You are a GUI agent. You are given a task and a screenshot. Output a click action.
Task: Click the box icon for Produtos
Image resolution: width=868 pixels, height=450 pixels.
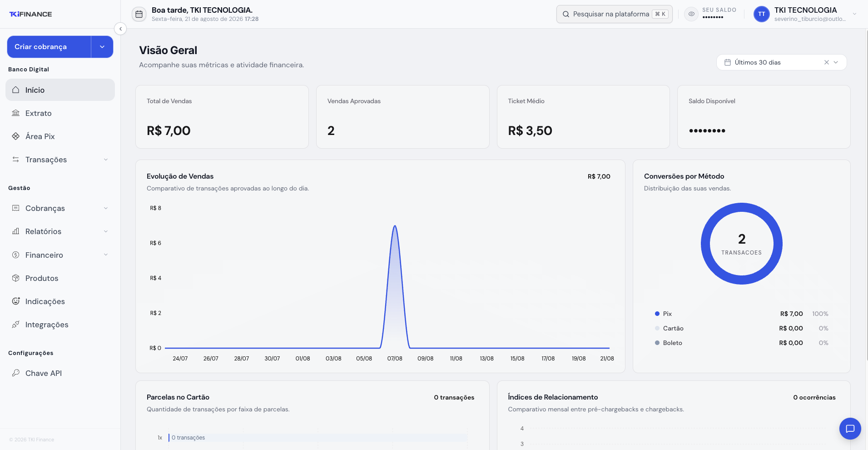point(16,278)
